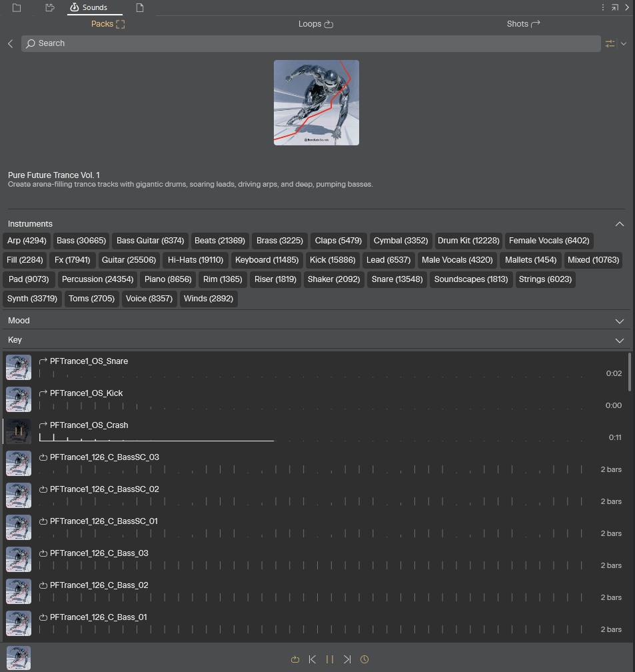635x672 pixels.
Task: Pause the currently playing preview in bottom bar
Action: pyautogui.click(x=330, y=659)
